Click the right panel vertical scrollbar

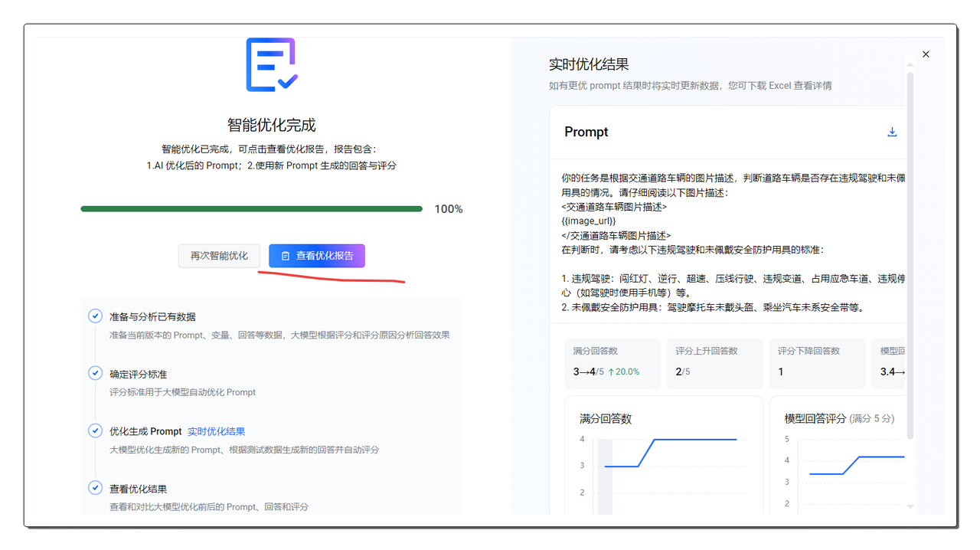[910, 253]
